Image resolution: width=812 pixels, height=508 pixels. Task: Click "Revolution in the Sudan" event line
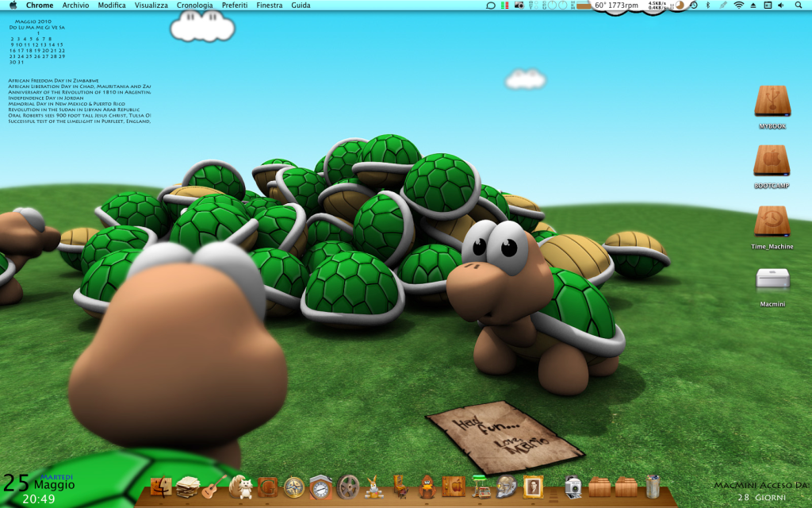[x=74, y=110]
